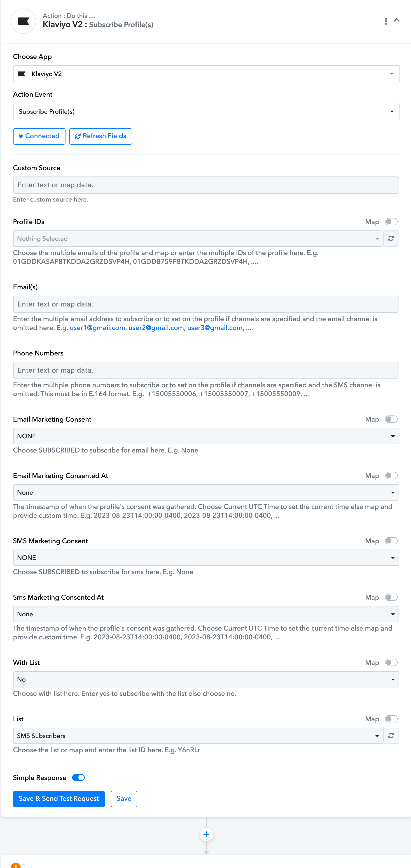The height and width of the screenshot is (868, 411).
Task: Enable Map for Email Marketing Consent
Action: click(x=391, y=419)
